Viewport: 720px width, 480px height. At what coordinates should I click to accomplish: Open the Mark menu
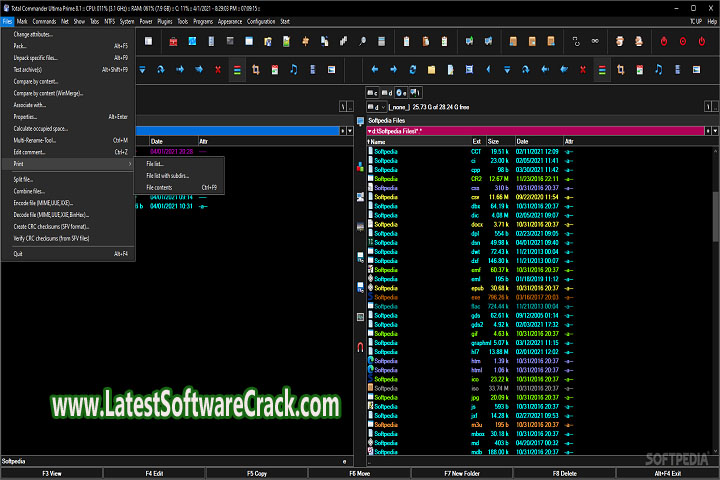pyautogui.click(x=22, y=22)
